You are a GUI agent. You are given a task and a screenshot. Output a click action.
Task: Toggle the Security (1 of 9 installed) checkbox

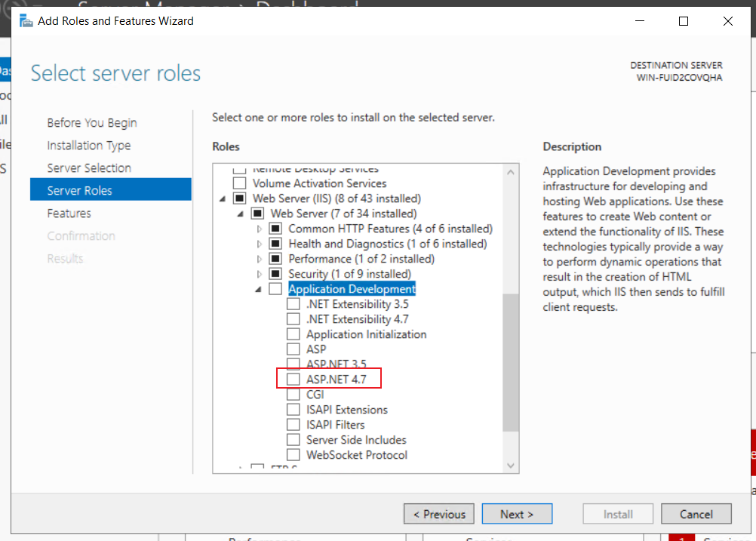tap(275, 274)
